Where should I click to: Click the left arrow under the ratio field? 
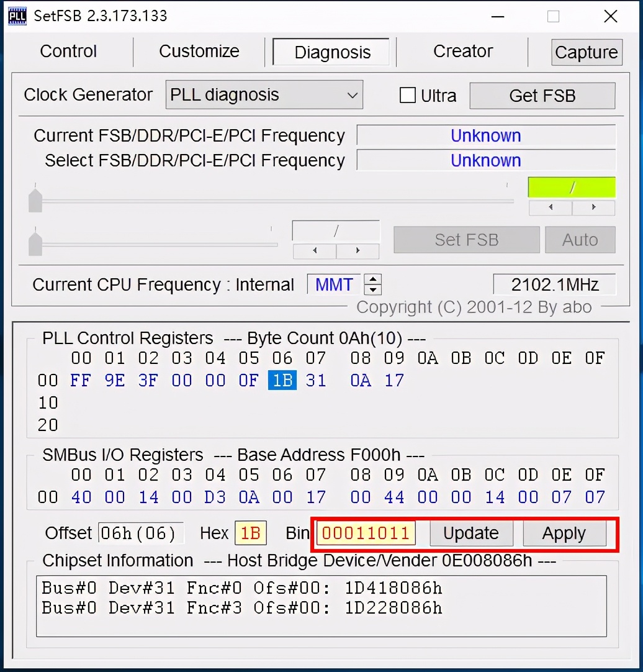313,251
